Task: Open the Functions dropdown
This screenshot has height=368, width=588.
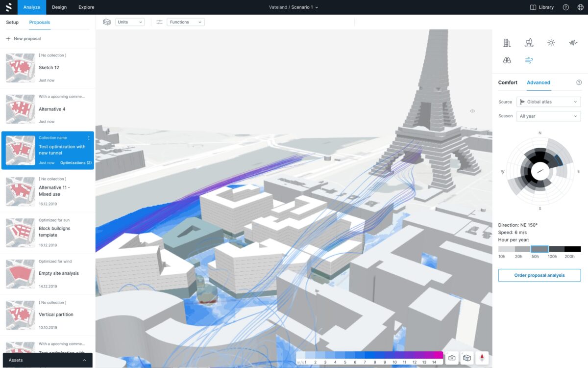Action: 186,22
